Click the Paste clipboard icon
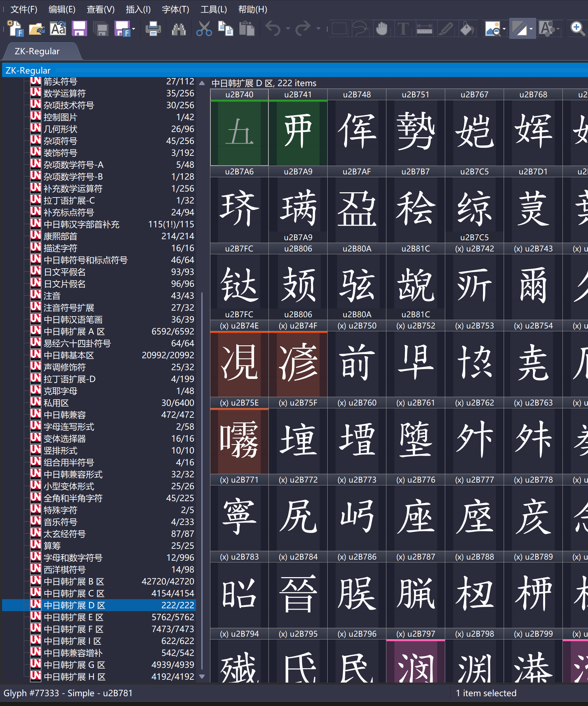588x706 pixels. (247, 29)
